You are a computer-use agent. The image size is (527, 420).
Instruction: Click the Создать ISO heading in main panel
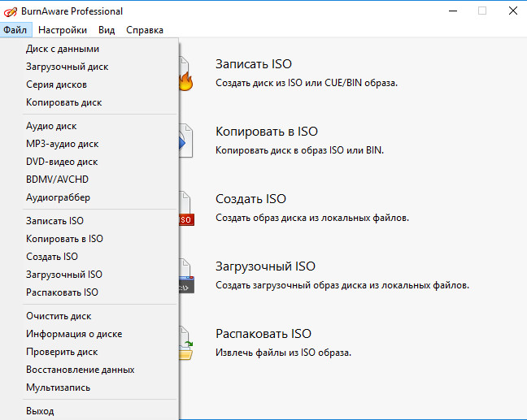click(250, 199)
